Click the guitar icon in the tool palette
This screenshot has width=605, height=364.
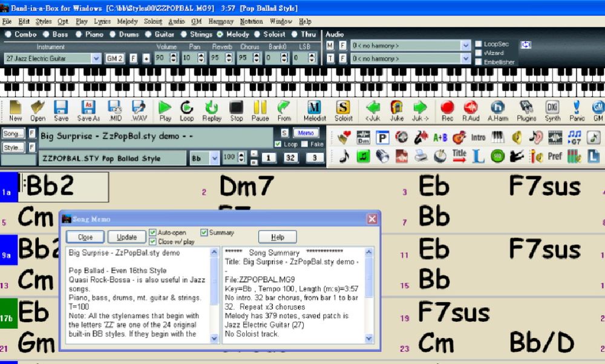pos(459,138)
